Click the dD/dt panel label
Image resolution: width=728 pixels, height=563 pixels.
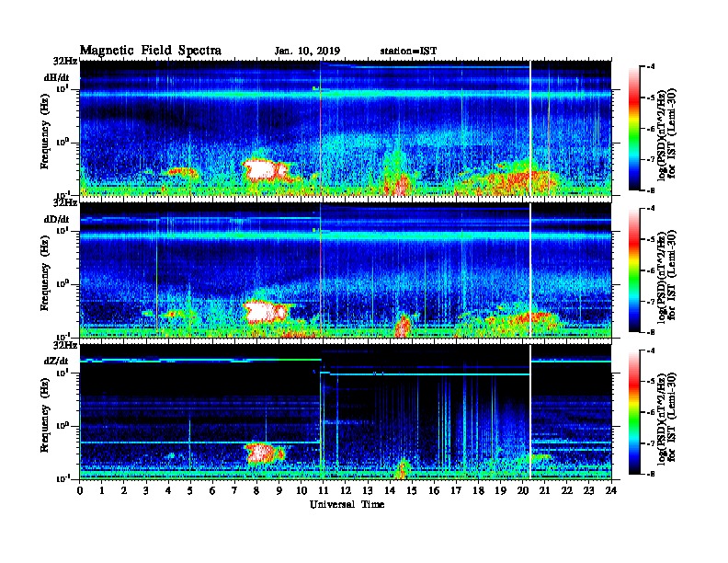pyautogui.click(x=56, y=219)
